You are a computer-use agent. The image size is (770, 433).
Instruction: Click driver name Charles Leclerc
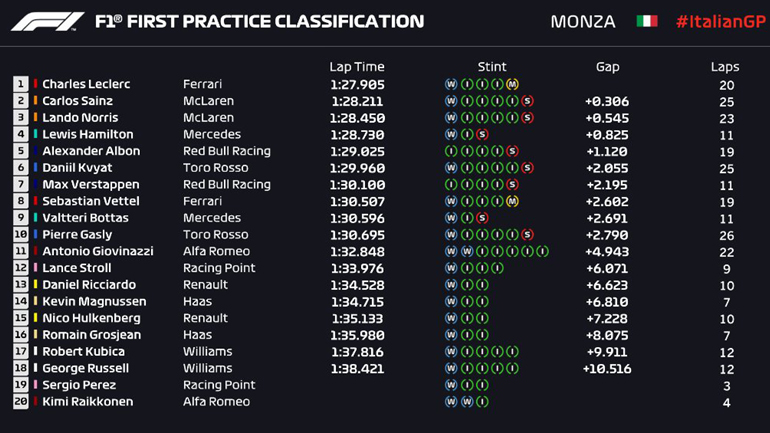[x=86, y=84]
